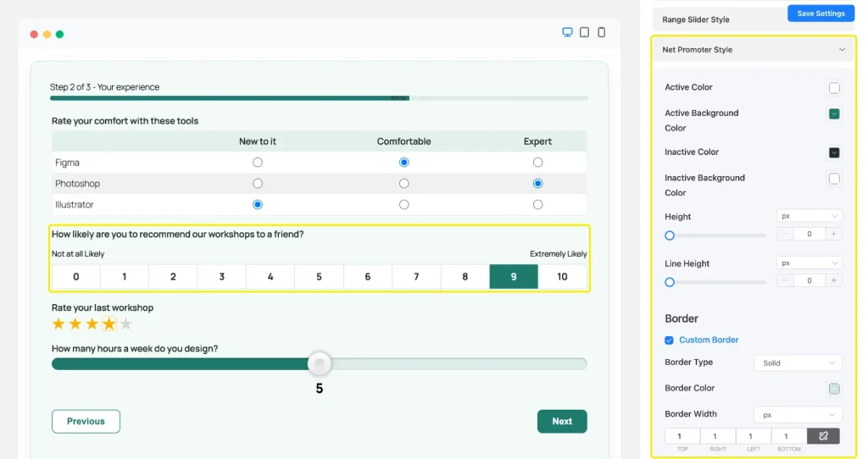Click the red window close dot
The image size is (868, 459).
click(34, 34)
